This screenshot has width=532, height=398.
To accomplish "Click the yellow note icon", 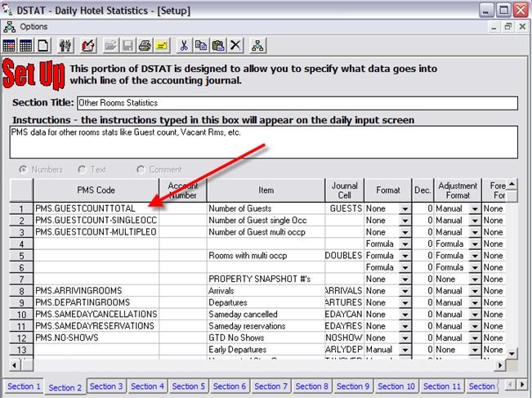I will [x=162, y=46].
